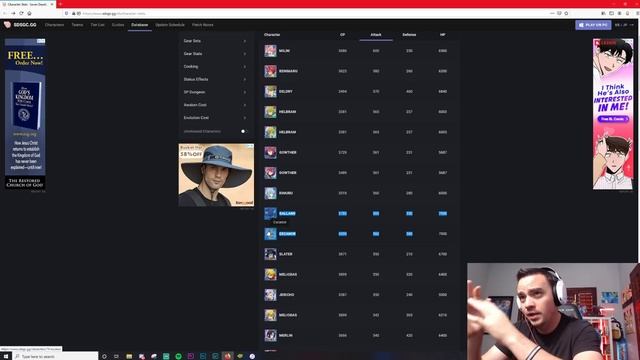640x360 pixels.
Task: Click the Jericho name link
Action: (x=287, y=295)
